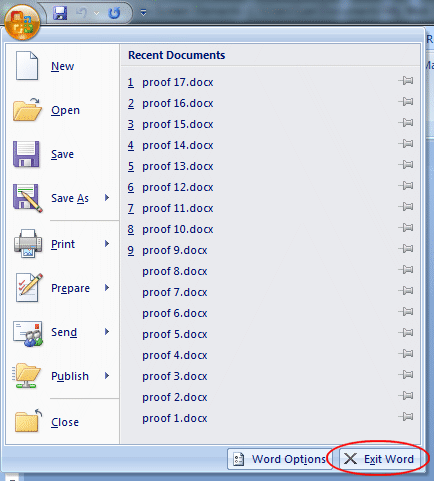Click the Close folder icon
The image size is (434, 481).
[28, 421]
